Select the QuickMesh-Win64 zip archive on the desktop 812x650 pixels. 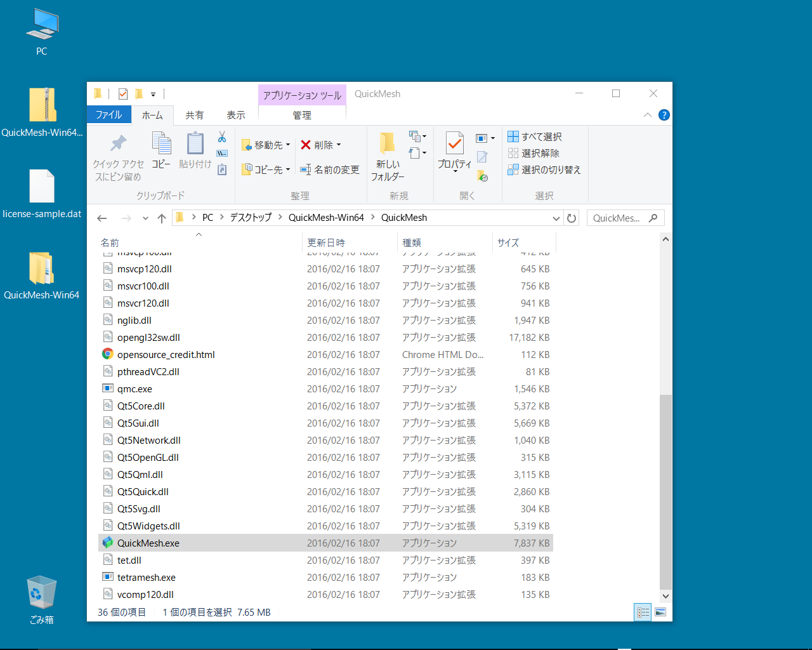[x=42, y=113]
